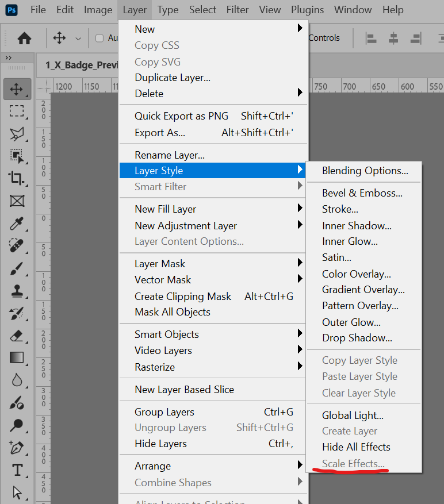The width and height of the screenshot is (444, 504).
Task: Choose the Brush tool
Action: tap(17, 268)
